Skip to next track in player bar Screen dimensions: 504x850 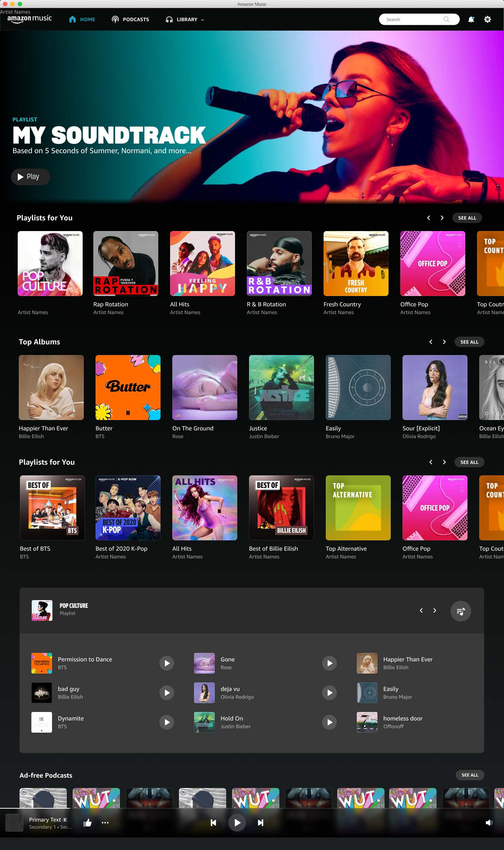(x=260, y=822)
